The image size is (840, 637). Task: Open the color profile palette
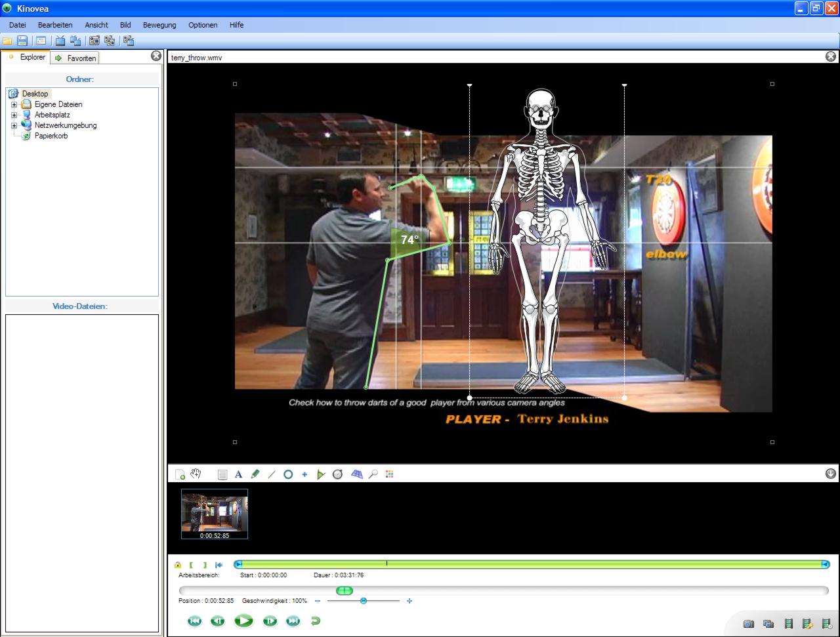pyautogui.click(x=390, y=474)
